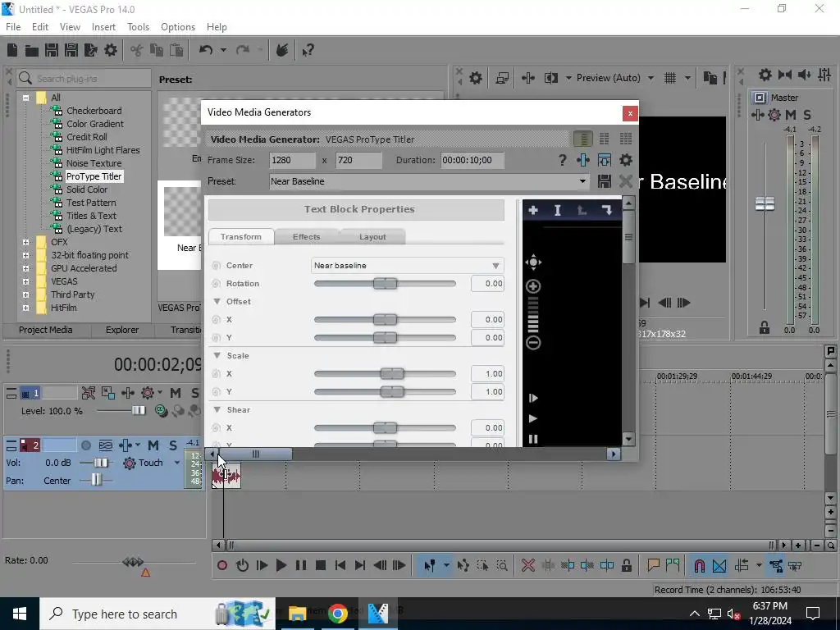Screen dimensions: 840x630
Task: Toggle Master bus mute M button
Action: coord(791,115)
